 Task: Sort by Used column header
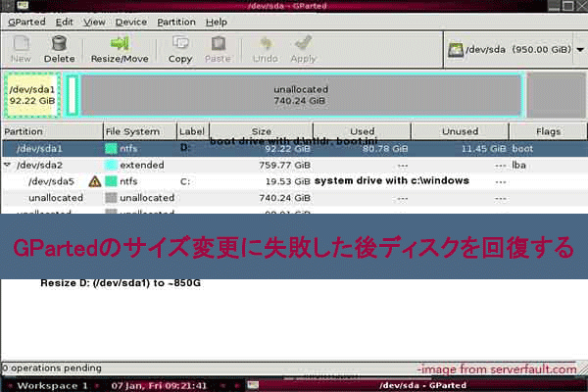pyautogui.click(x=362, y=131)
